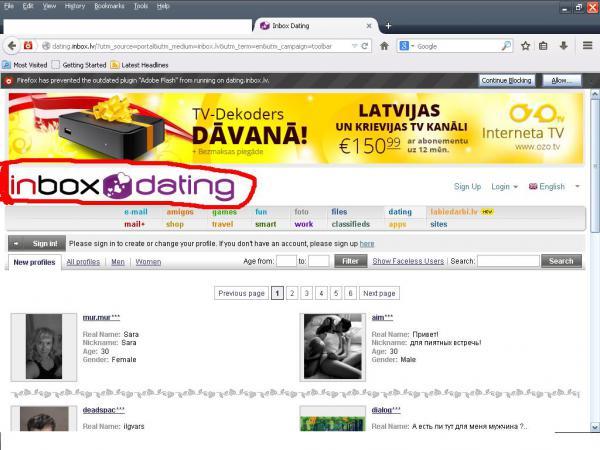The image size is (600, 450).
Task: Open Getting Started bookmark
Action: tap(79, 65)
